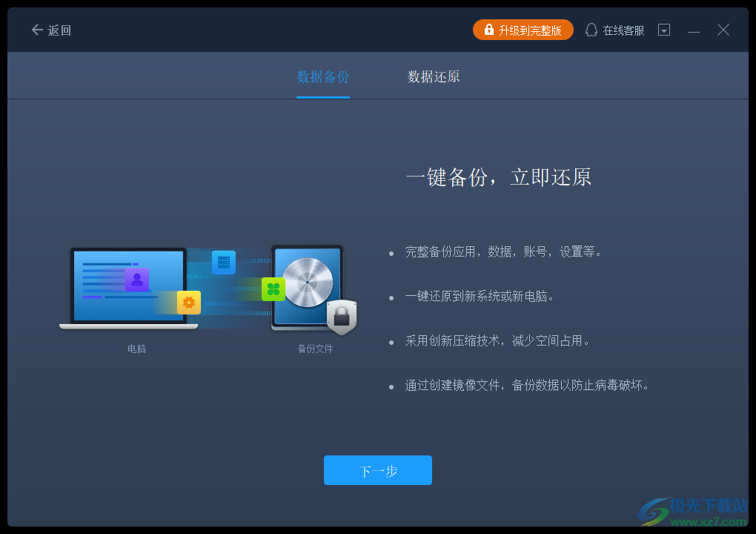Select the orange gear icon in the illustration
Viewport: 756px width, 534px height.
(x=188, y=303)
